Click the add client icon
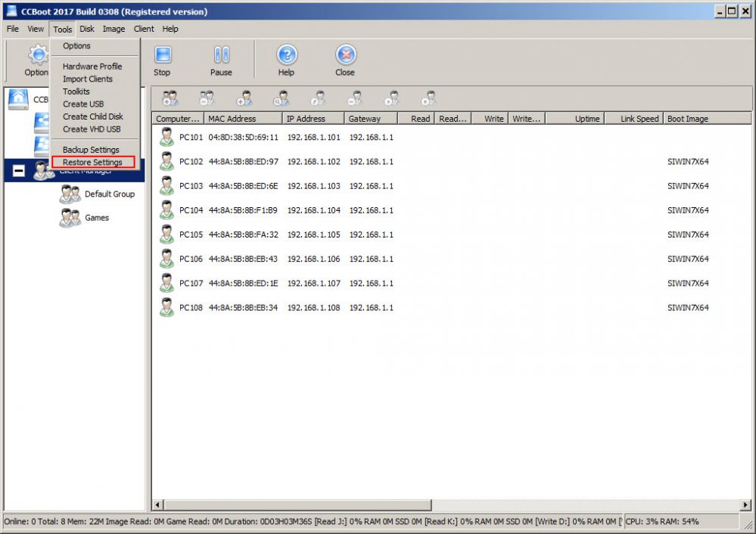 [244, 98]
